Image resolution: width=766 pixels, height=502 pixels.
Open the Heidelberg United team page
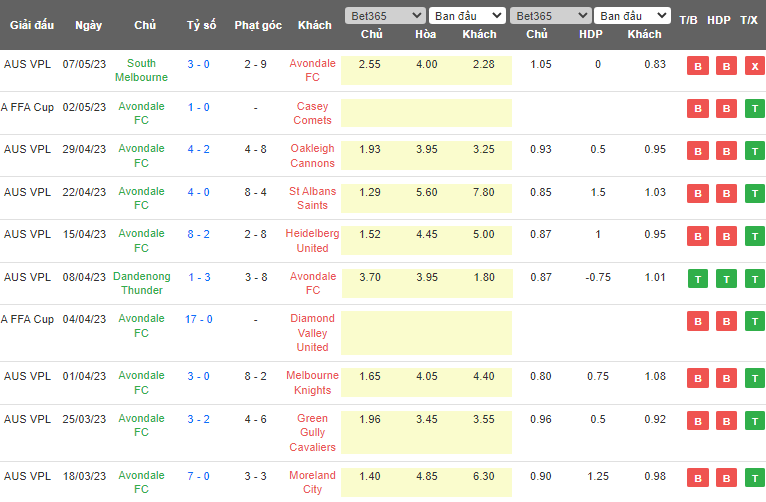313,241
